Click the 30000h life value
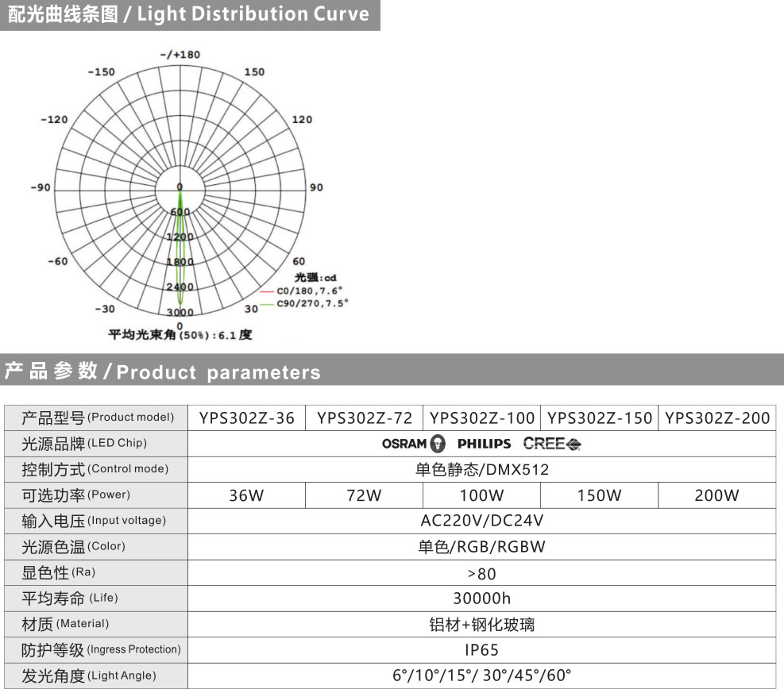 pos(481,599)
